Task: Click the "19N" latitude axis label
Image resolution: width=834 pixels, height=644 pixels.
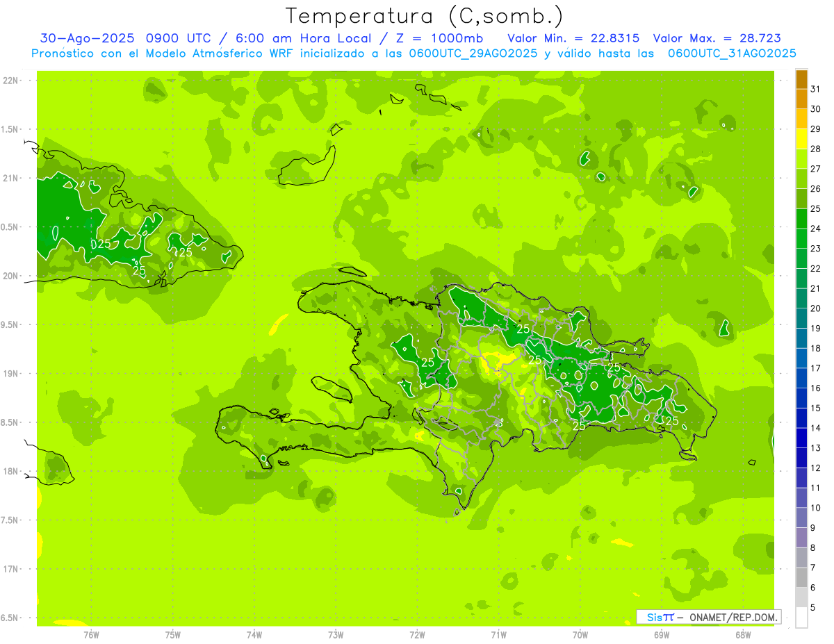Action: tap(11, 374)
